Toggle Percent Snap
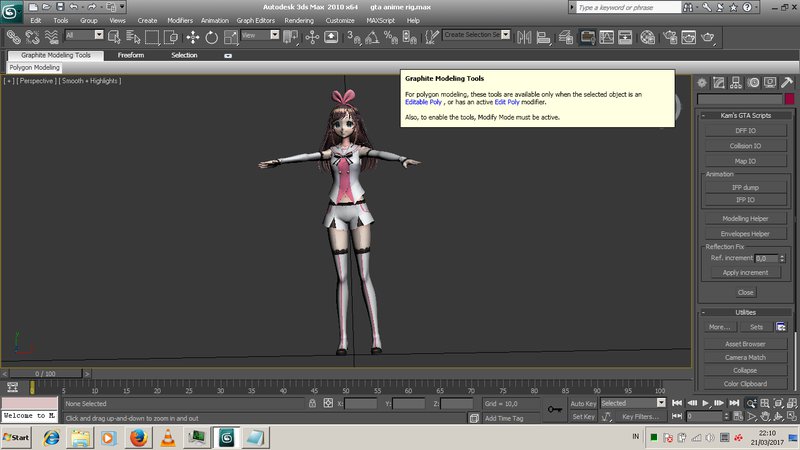 point(391,37)
